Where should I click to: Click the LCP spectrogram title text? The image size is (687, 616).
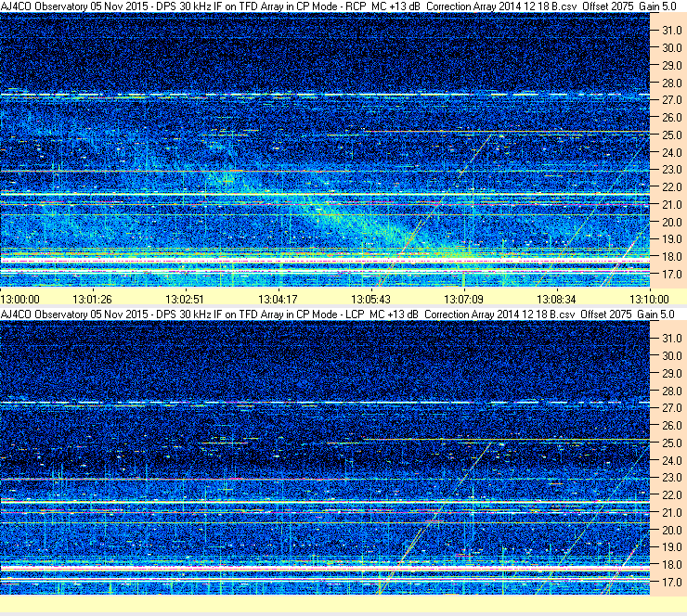(x=337, y=314)
